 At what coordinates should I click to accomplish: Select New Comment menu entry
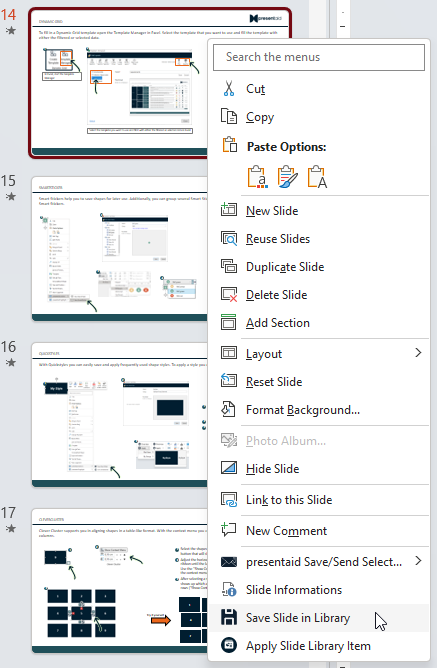pyautogui.click(x=319, y=531)
